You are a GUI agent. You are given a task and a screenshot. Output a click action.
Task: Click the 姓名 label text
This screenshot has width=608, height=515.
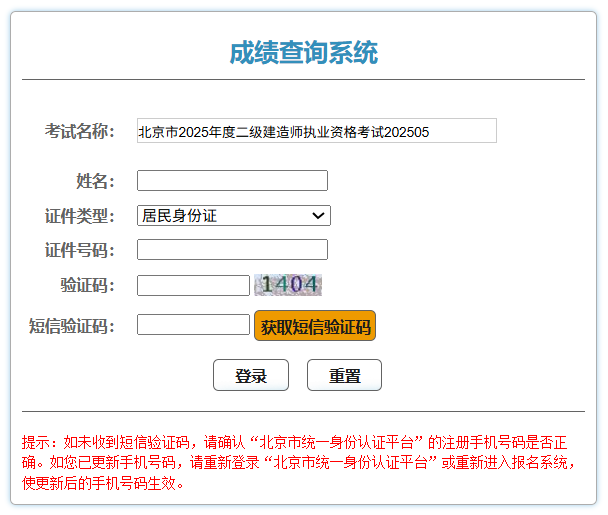(x=95, y=181)
